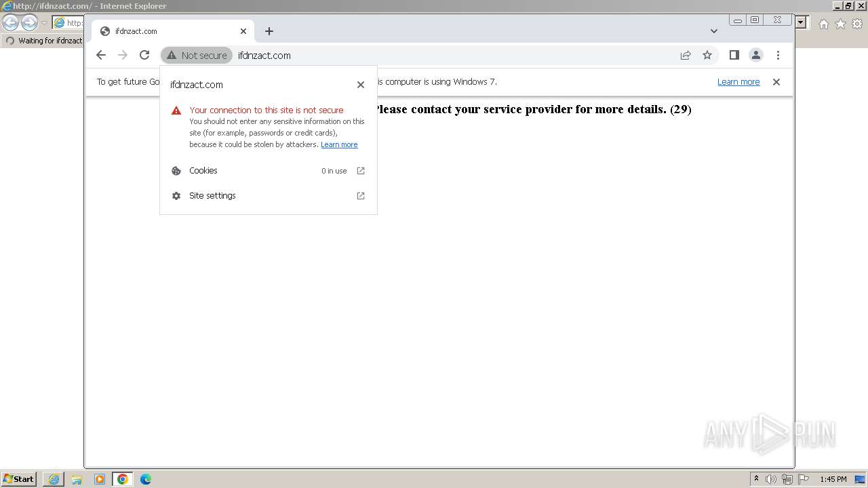Click the 'Your connection to this site is not secure' text
Screen dimensions: 868x488
267,110
